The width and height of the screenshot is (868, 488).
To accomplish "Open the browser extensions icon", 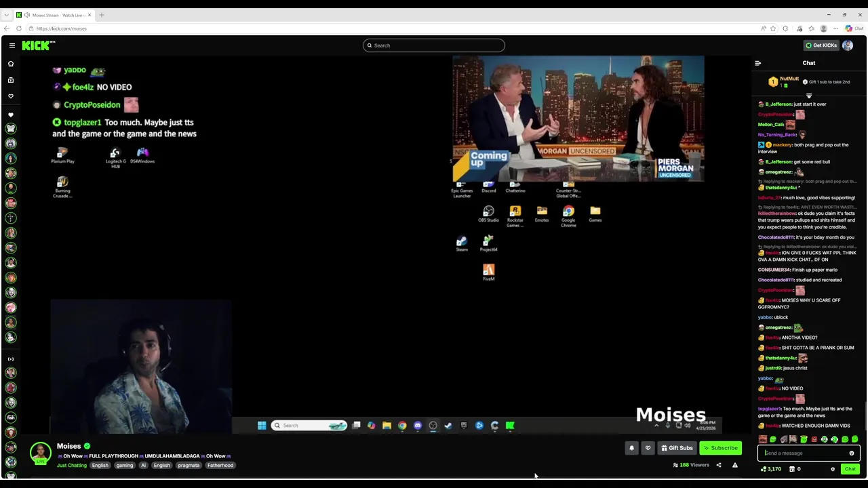I will (785, 28).
